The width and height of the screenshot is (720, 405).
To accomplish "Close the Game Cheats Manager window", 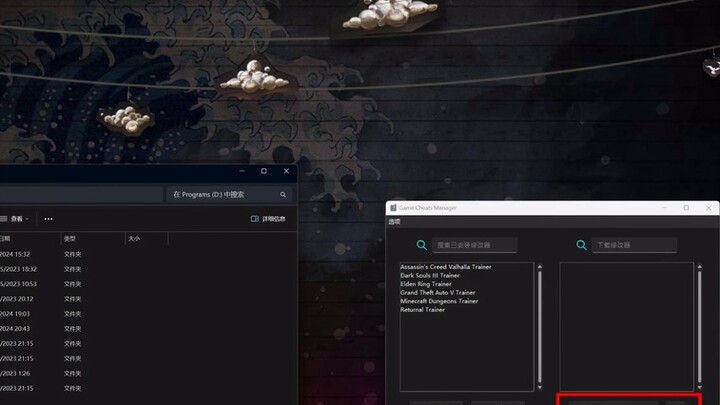I will [x=709, y=208].
